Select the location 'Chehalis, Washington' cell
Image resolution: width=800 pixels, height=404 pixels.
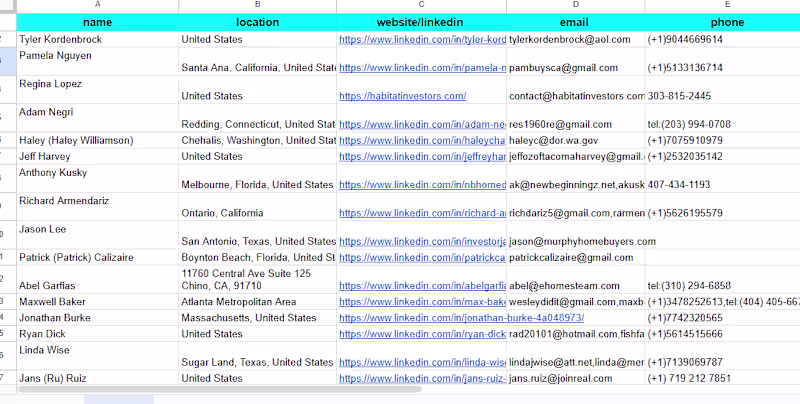(258, 140)
